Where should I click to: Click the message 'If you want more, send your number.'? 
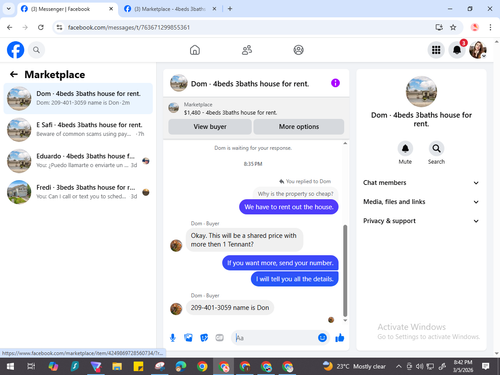280,263
